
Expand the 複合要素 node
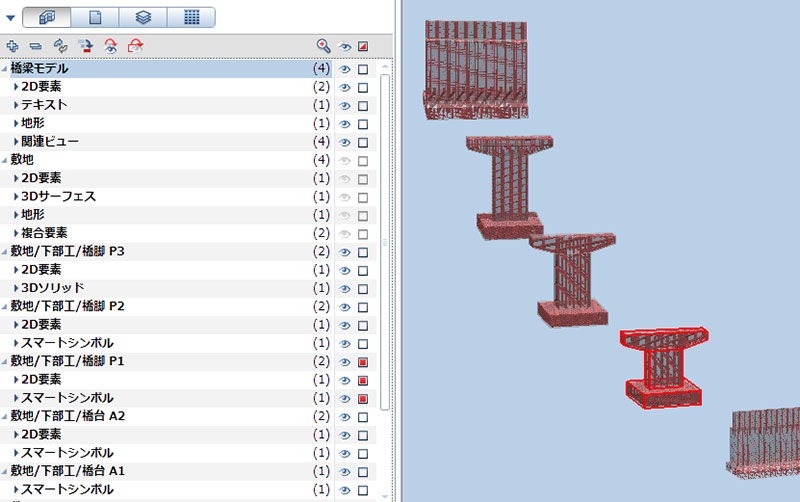pos(16,234)
